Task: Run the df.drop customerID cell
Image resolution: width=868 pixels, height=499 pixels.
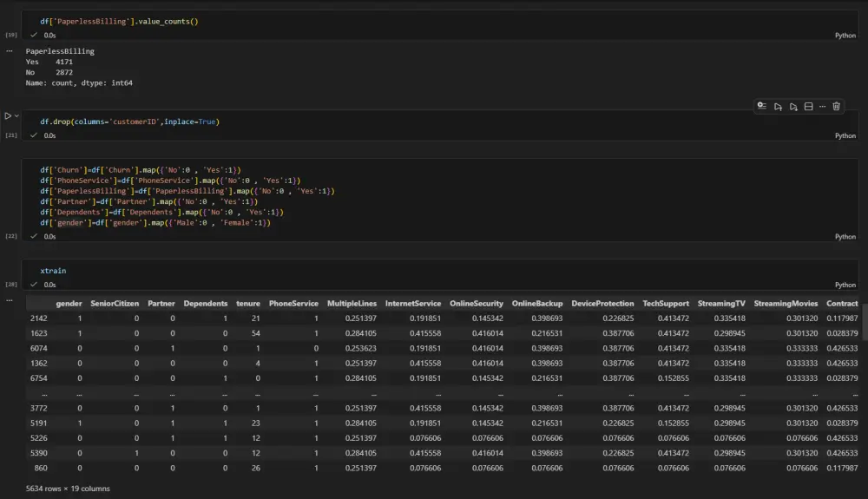Action: click(x=8, y=116)
